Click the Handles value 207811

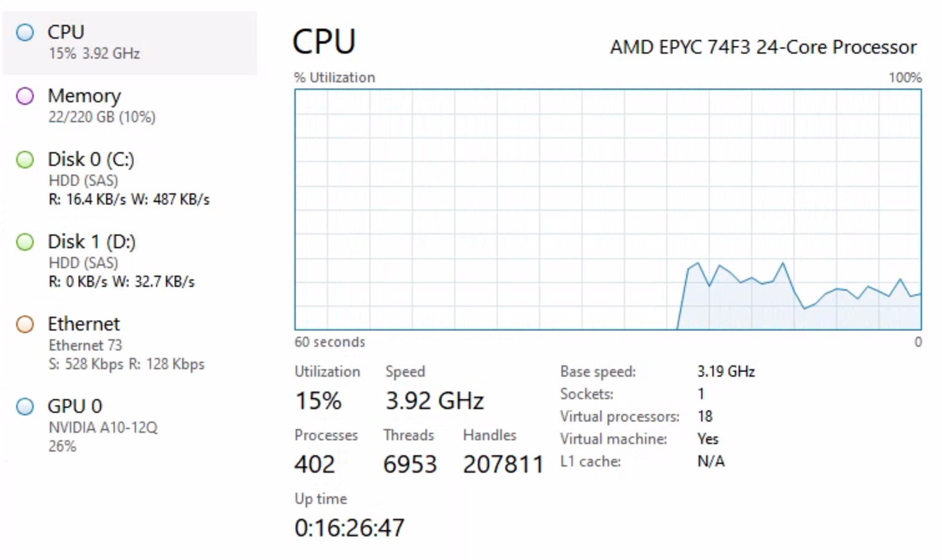pyautogui.click(x=503, y=465)
